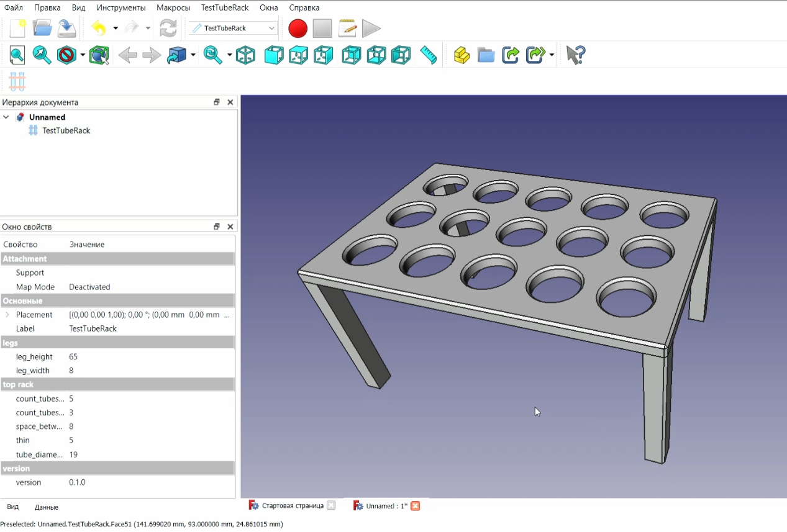Save the document with the drive icon
Image resolution: width=787 pixels, height=532 pixels.
tap(67, 28)
